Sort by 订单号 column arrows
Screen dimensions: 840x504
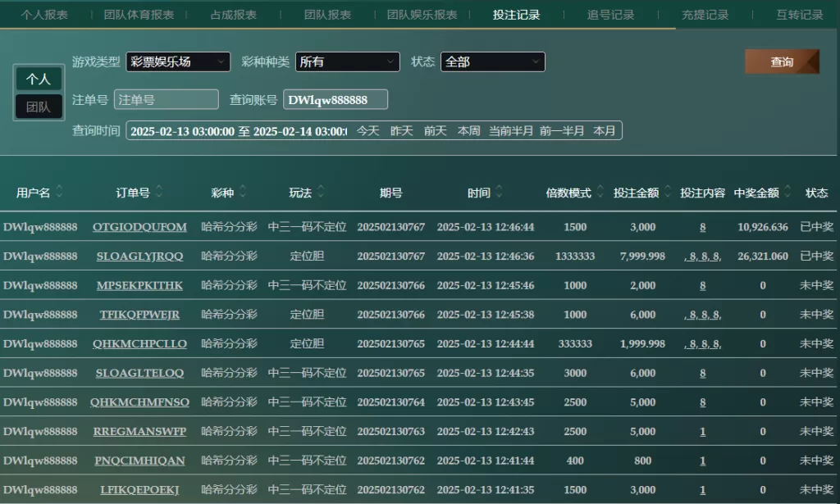[x=159, y=192]
